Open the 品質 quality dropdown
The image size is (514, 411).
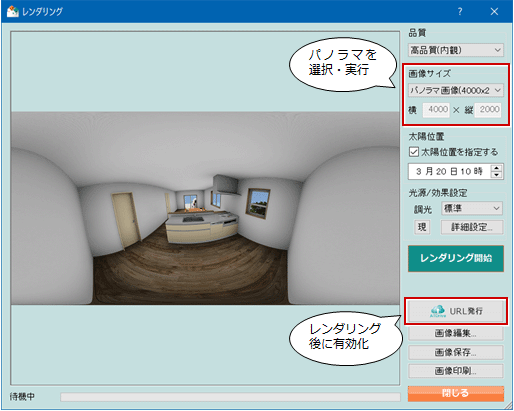456,50
